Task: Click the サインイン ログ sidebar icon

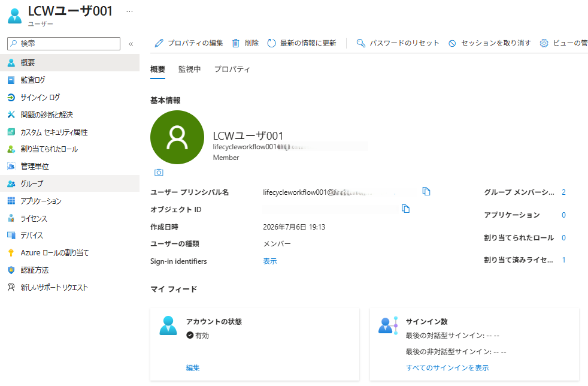Action: tap(11, 97)
